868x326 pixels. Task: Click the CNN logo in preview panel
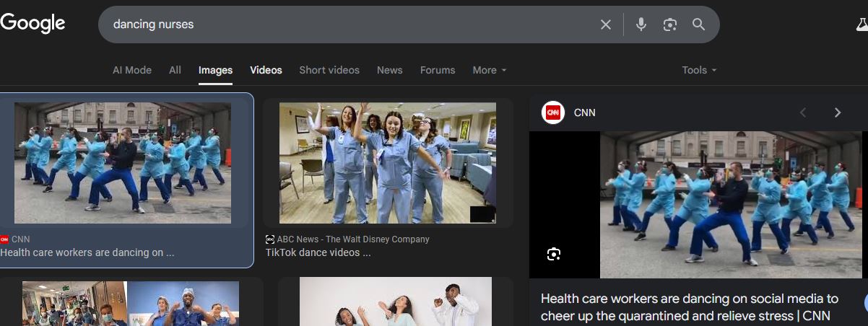[x=553, y=113]
